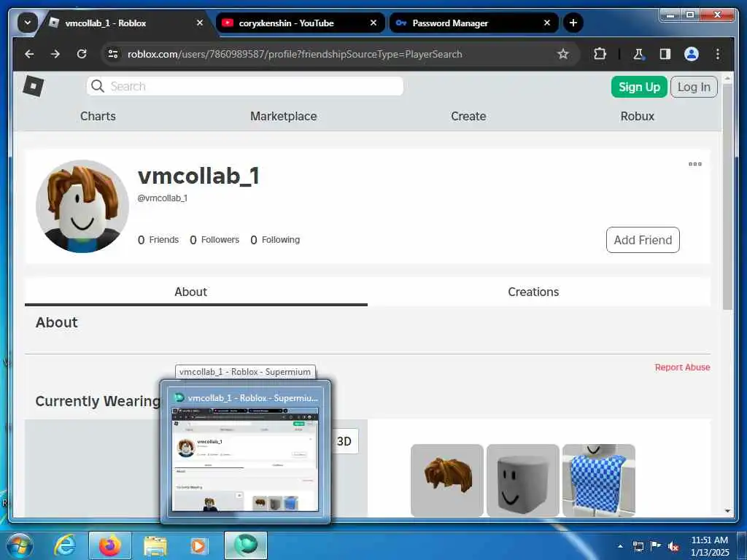The image size is (747, 560).
Task: View the 0 Following list
Action: 275,240
